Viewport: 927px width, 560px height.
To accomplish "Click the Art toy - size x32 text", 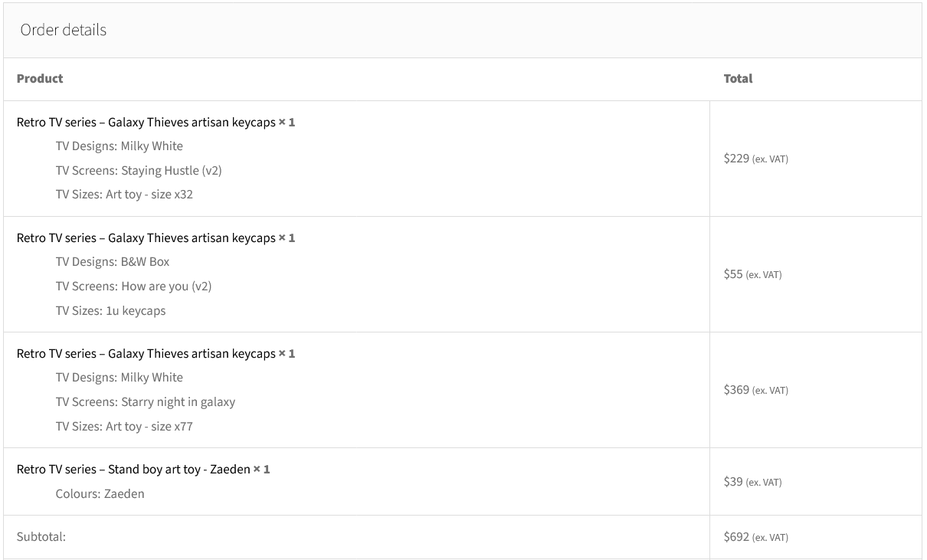I will coord(149,195).
